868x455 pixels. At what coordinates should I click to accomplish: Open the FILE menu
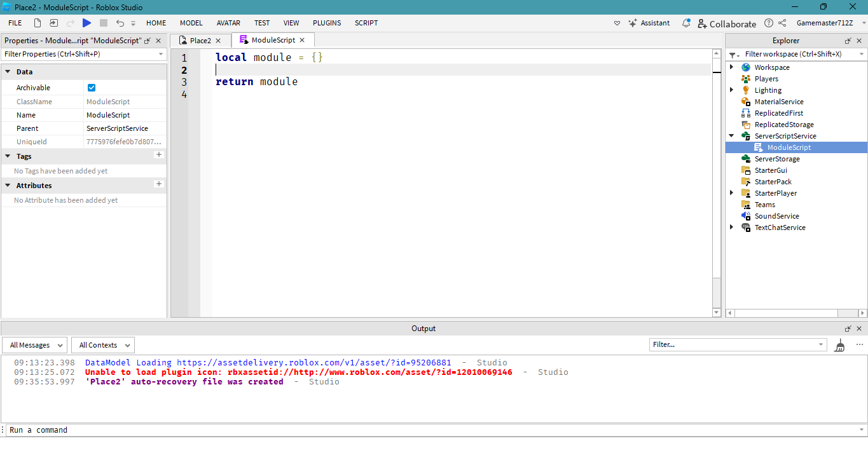pos(15,23)
